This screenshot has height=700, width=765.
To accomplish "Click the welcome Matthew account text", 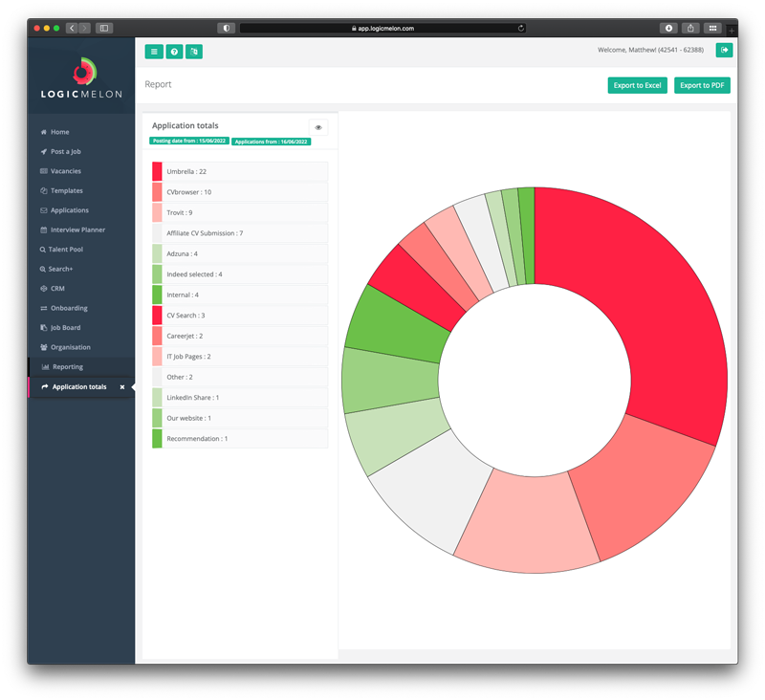I will tap(650, 50).
